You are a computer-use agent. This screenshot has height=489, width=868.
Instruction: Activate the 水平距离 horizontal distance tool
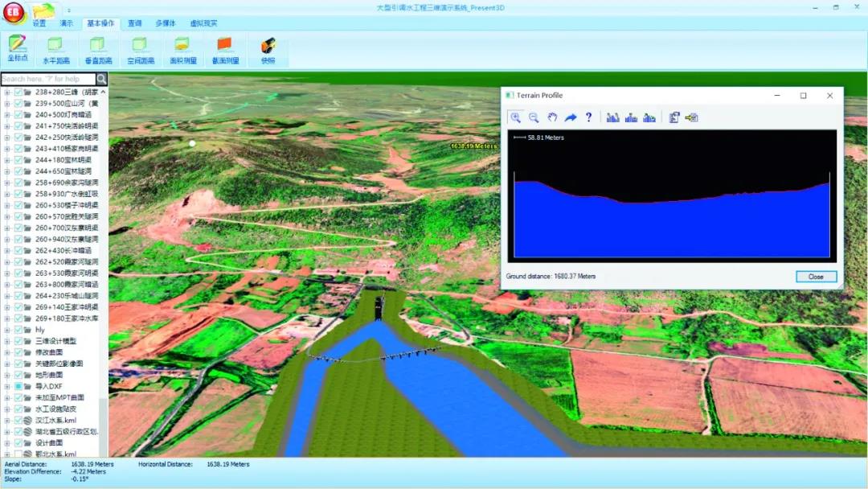[x=55, y=49]
